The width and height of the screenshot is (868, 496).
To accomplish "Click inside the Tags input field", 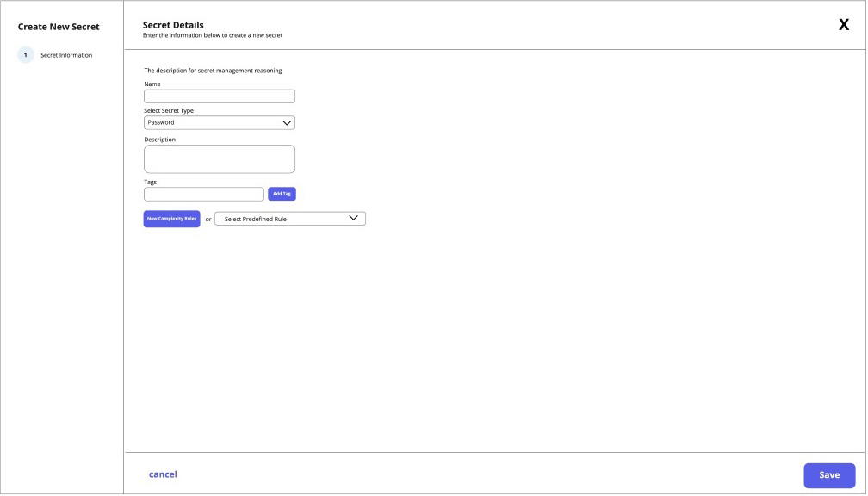I will click(204, 193).
